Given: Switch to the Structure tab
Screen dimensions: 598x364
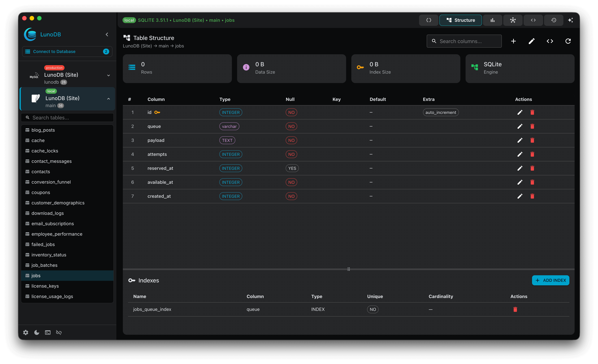Looking at the screenshot, I should 460,20.
